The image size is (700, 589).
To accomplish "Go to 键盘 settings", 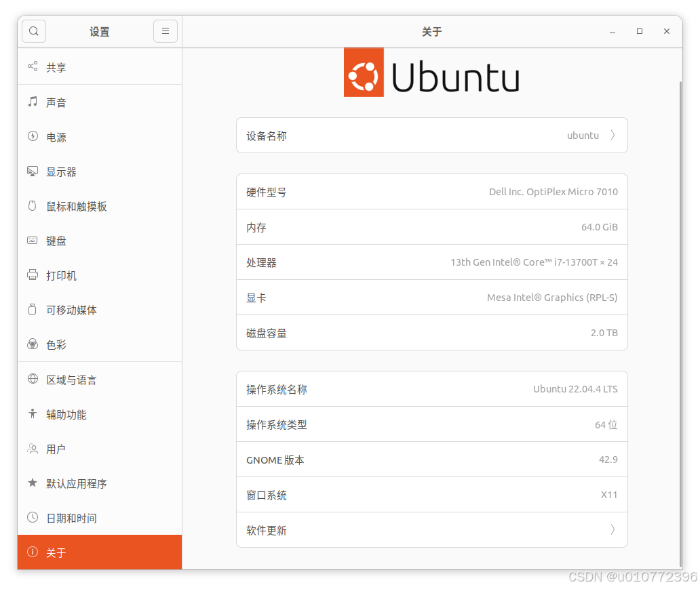I will click(100, 241).
